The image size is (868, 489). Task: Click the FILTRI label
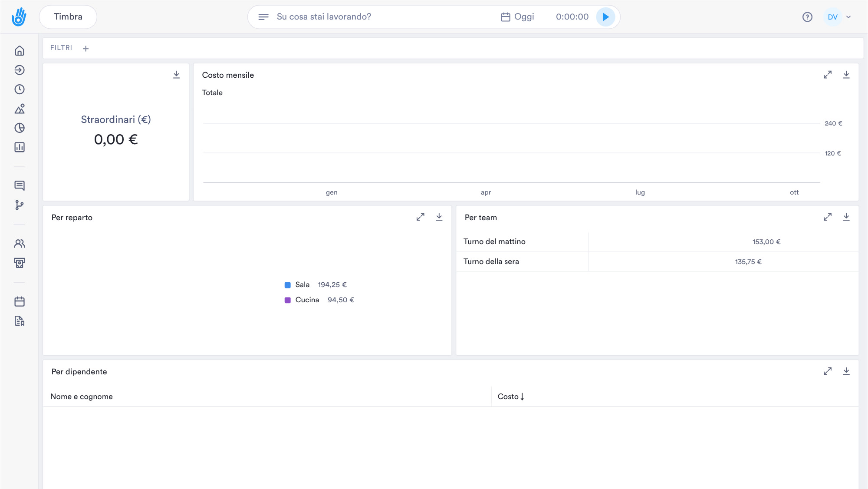coord(61,48)
